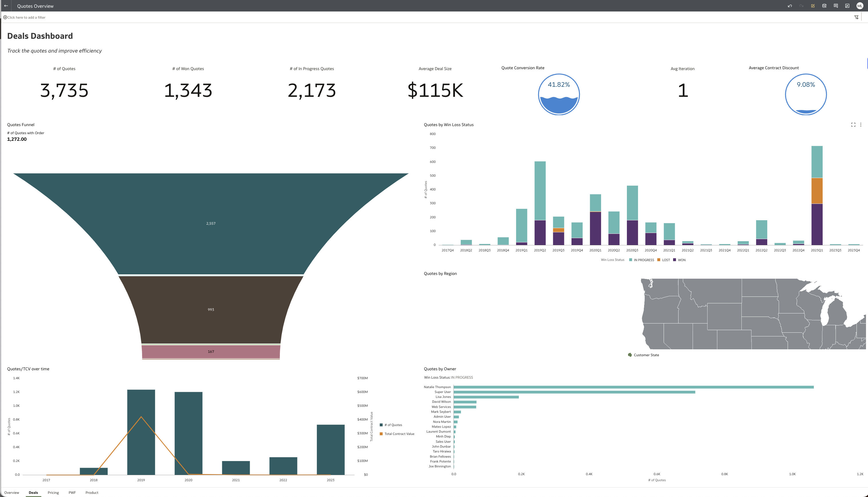Click the refresh data database icon
Image resolution: width=868 pixels, height=497 pixels.
[x=824, y=6]
